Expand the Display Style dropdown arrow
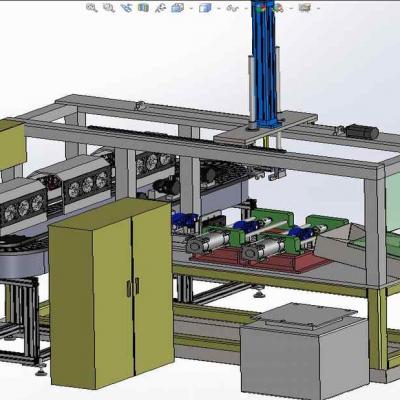This screenshot has height=400, width=400. pos(219,8)
